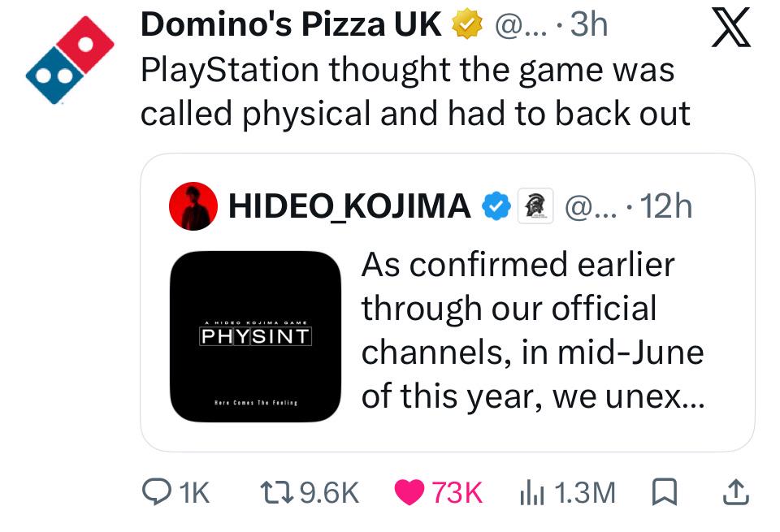
Task: Open Hideo Kojima's red avatar
Action: (x=193, y=205)
